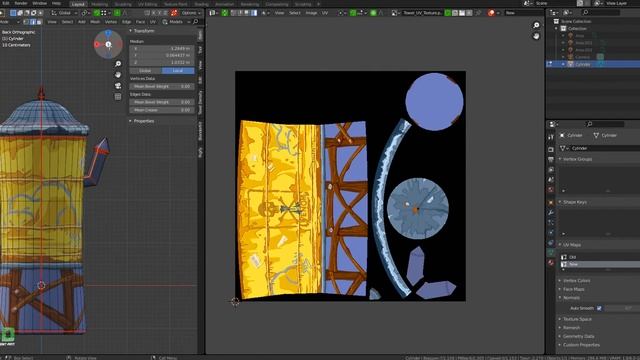Viewport: 640px width, 360px height.
Task: Toggle green proportional editing in viewport header
Action: [x=117, y=13]
